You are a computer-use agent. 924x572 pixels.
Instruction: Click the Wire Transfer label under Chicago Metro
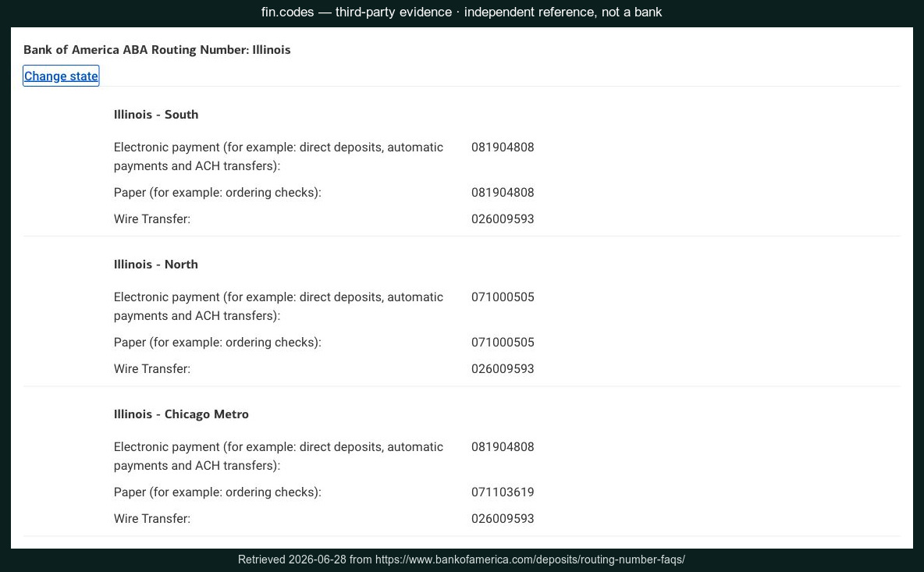152,518
